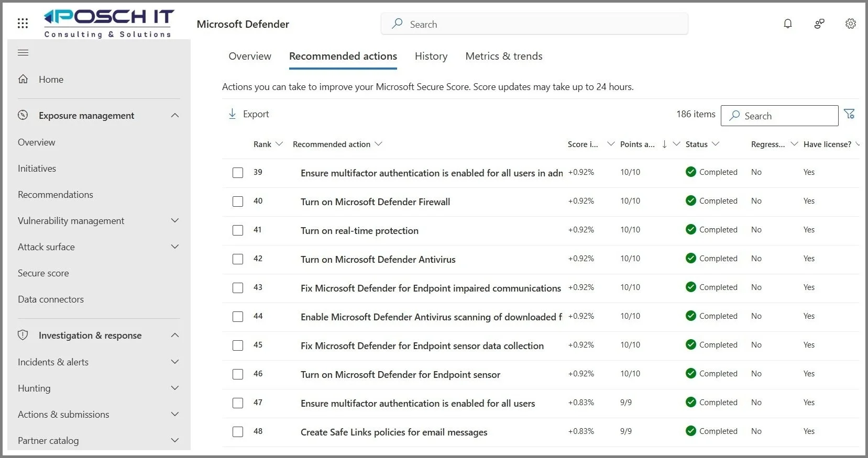Click the Points achieved sort arrow icon
868x458 pixels.
pos(664,144)
